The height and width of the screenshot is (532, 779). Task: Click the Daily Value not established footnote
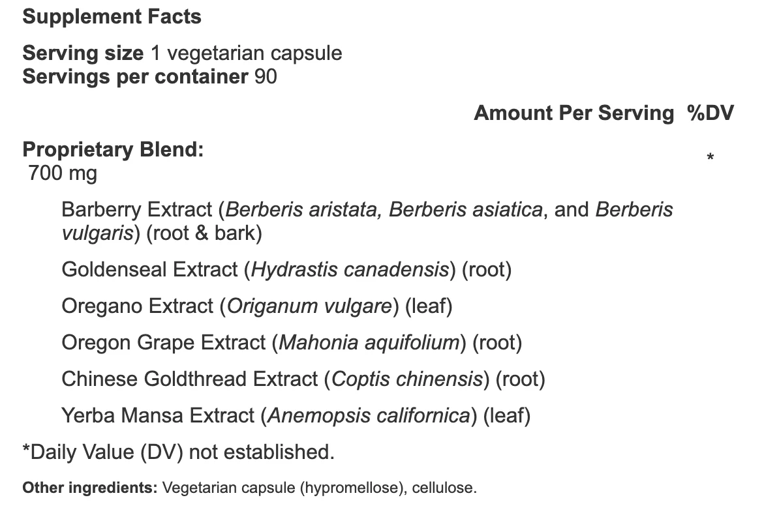click(x=179, y=452)
